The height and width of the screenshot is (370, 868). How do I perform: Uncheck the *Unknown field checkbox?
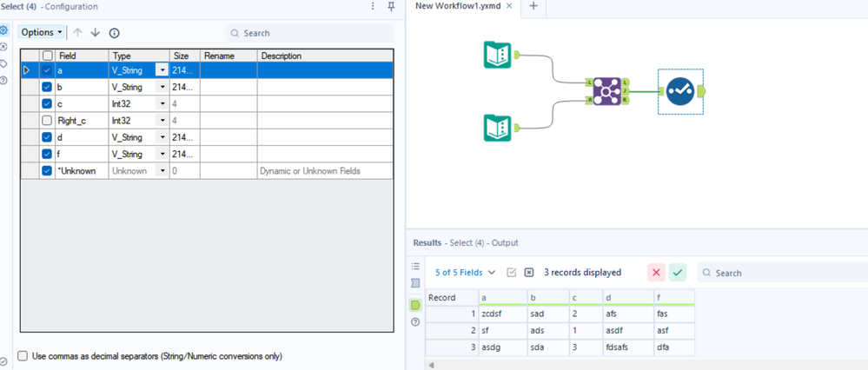(48, 171)
